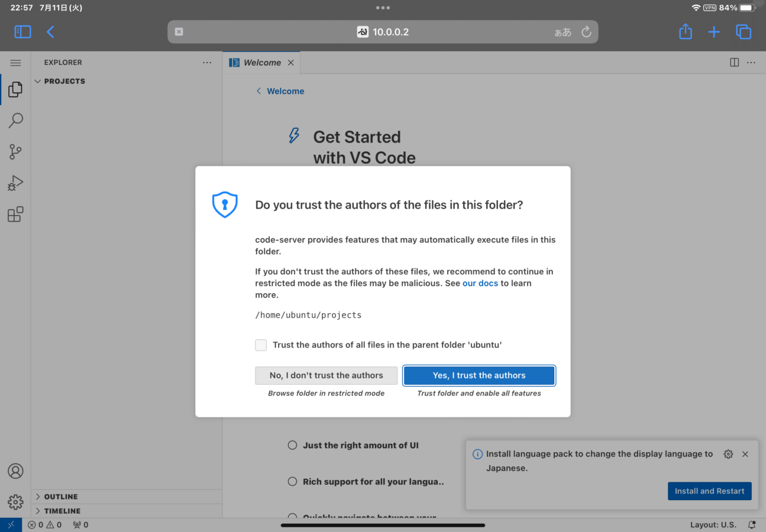Click 'No, I don't trust the authors' button
Viewport: 766px width, 532px height.
pyautogui.click(x=326, y=375)
